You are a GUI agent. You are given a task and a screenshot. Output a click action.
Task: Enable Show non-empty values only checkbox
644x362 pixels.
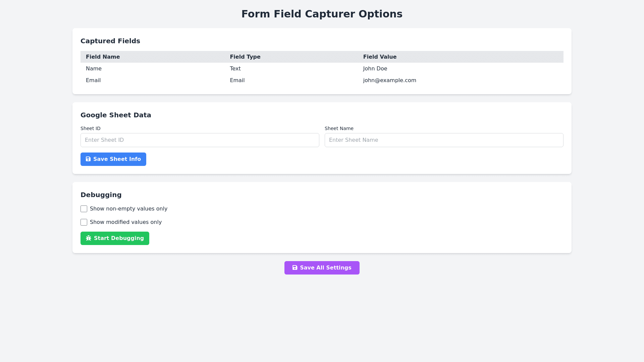click(84, 209)
